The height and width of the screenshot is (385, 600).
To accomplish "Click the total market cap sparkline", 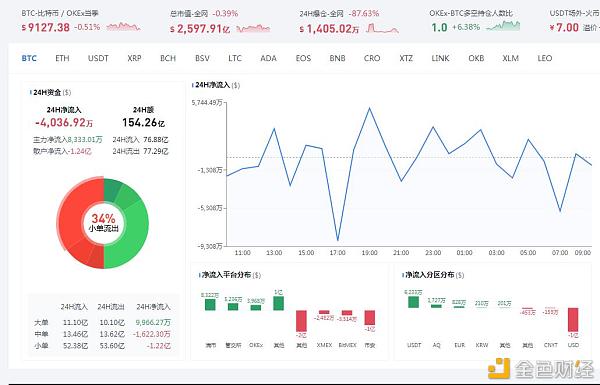I will tap(253, 28).
